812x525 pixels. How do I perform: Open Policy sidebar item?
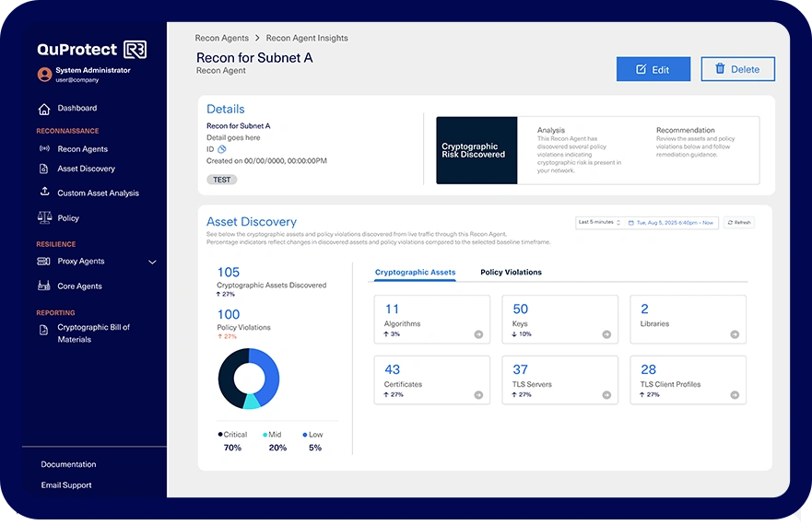tap(68, 218)
